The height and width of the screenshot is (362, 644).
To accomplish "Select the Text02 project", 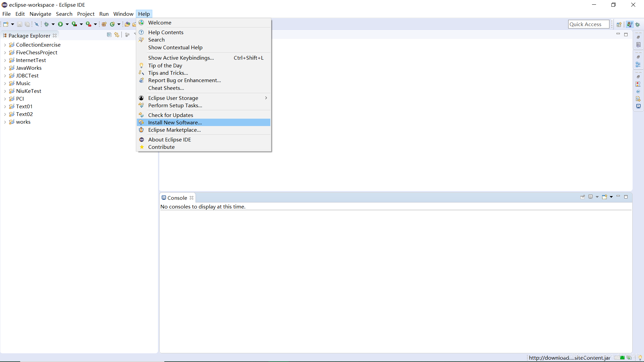I will [24, 114].
